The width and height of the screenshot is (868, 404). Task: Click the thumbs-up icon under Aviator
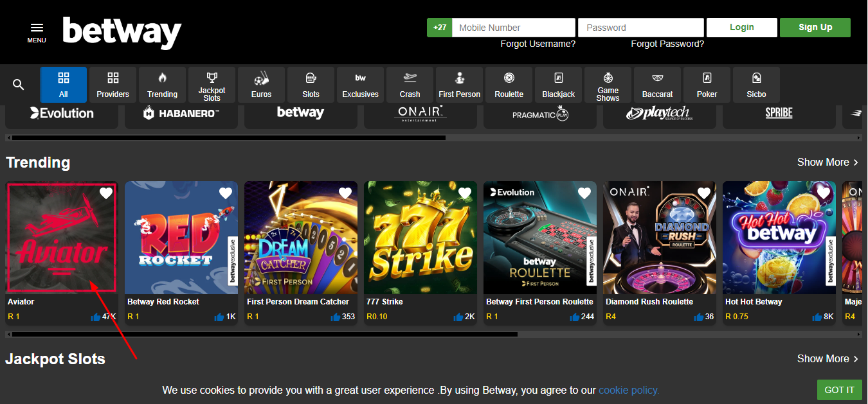(96, 317)
